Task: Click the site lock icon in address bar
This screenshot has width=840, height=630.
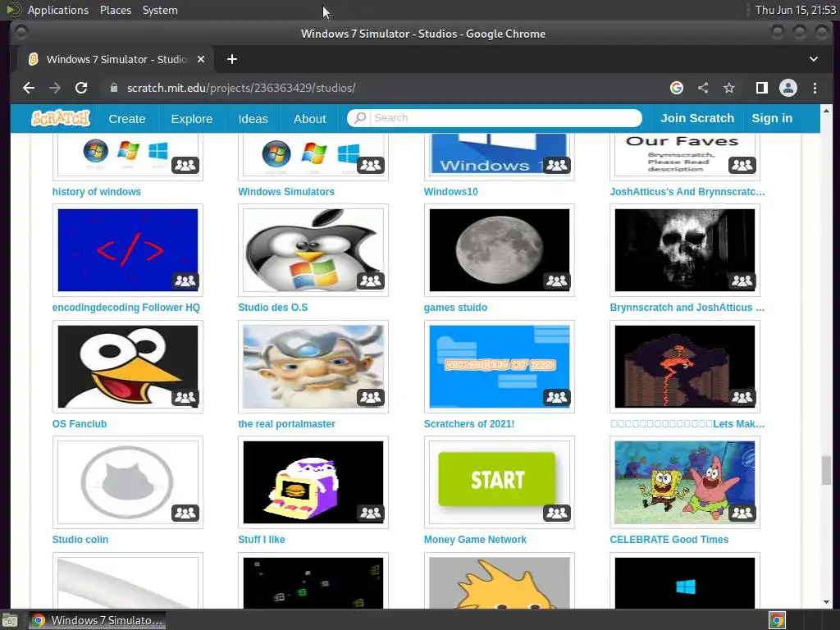Action: point(113,88)
